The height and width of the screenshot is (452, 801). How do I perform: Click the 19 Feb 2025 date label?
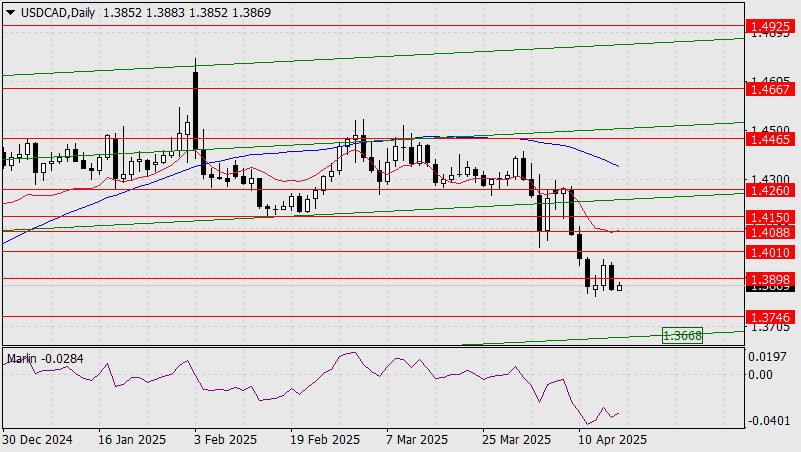(x=325, y=440)
